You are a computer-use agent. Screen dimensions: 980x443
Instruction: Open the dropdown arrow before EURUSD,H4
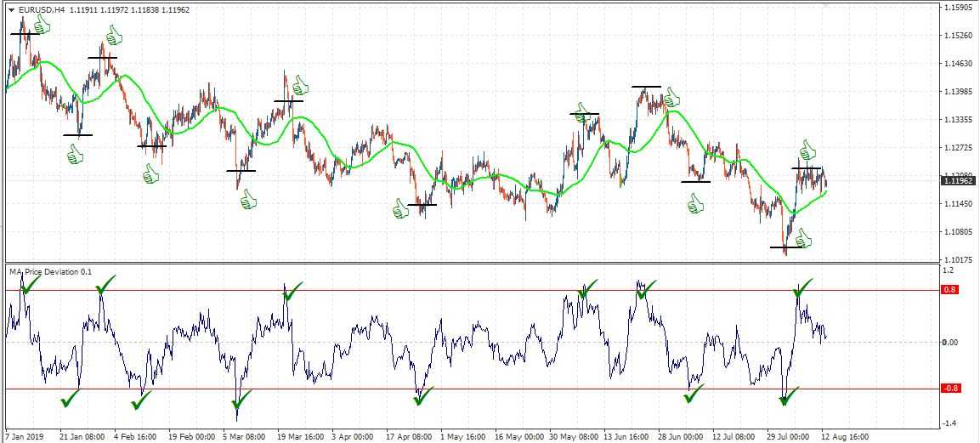[x=11, y=9]
